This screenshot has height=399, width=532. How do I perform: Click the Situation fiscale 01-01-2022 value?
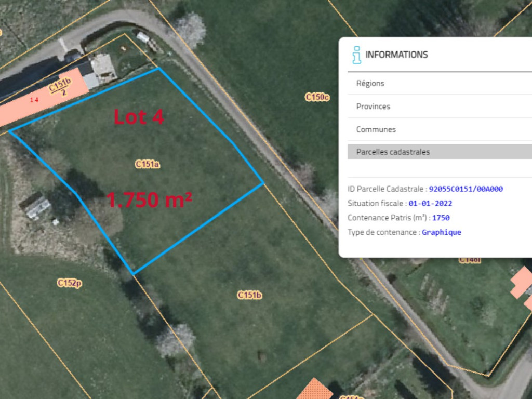430,204
